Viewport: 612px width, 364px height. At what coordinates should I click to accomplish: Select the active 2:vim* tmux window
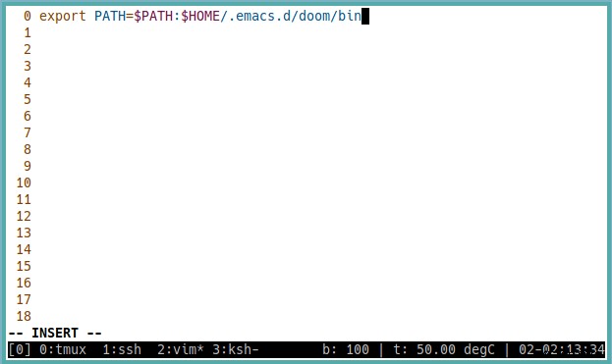(x=181, y=349)
